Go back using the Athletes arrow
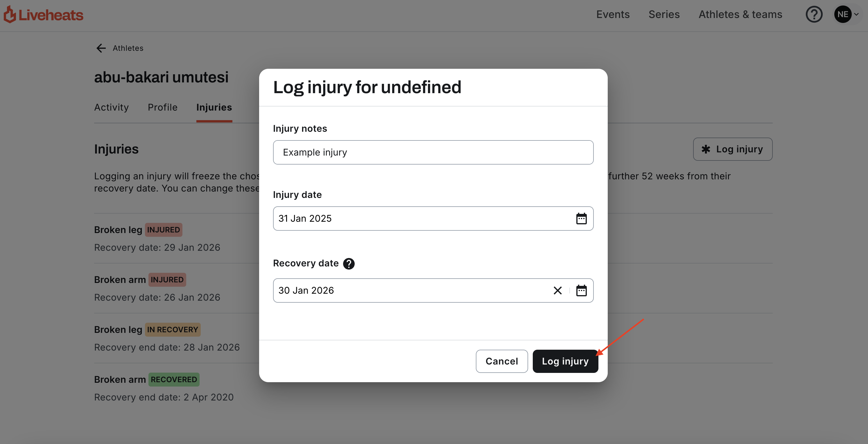The height and width of the screenshot is (444, 868). (x=101, y=48)
